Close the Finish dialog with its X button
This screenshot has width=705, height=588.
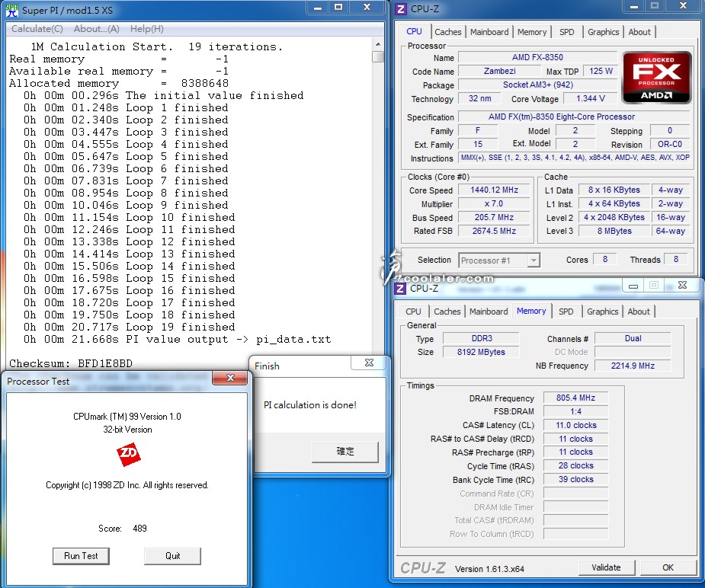(369, 363)
